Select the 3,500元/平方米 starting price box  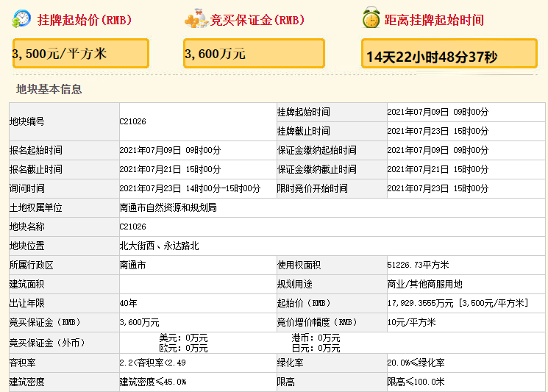[x=81, y=54]
